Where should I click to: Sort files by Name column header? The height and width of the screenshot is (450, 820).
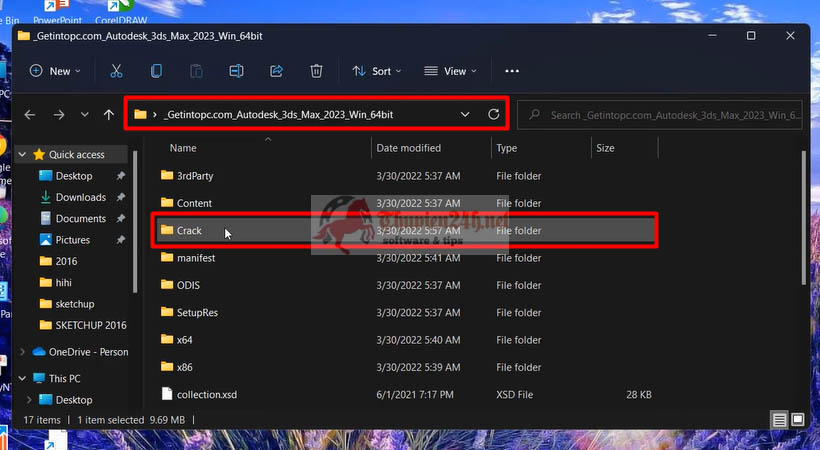point(183,148)
